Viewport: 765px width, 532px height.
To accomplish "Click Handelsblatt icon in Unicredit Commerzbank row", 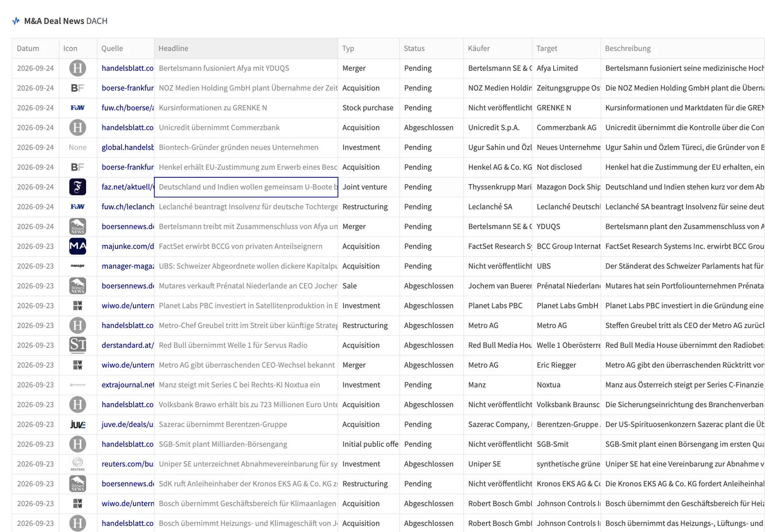I will [x=77, y=128].
